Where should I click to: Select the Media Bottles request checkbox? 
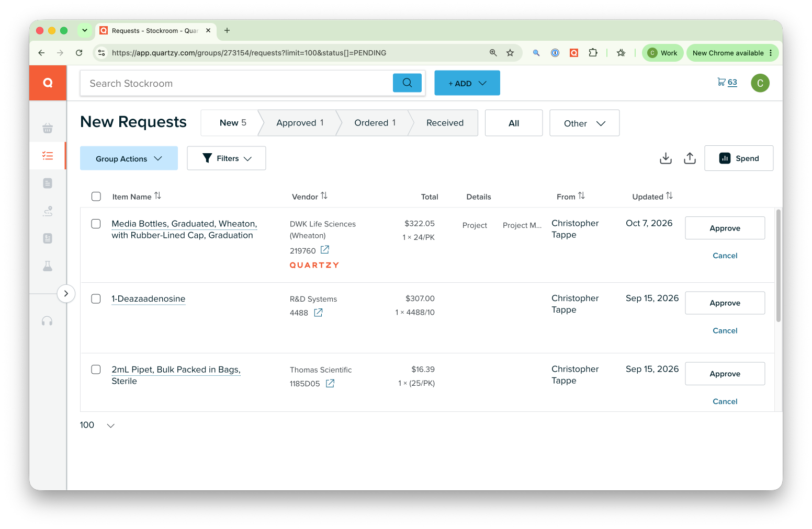tap(96, 224)
